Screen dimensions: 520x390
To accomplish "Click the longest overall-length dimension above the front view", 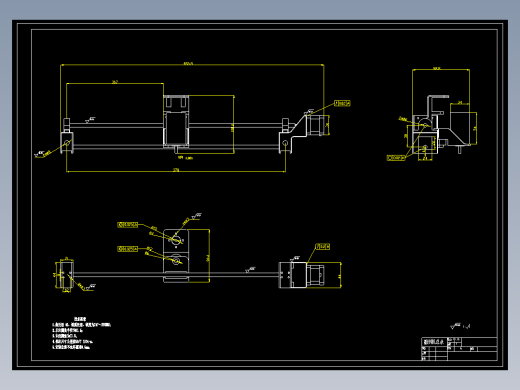I will (192, 64).
